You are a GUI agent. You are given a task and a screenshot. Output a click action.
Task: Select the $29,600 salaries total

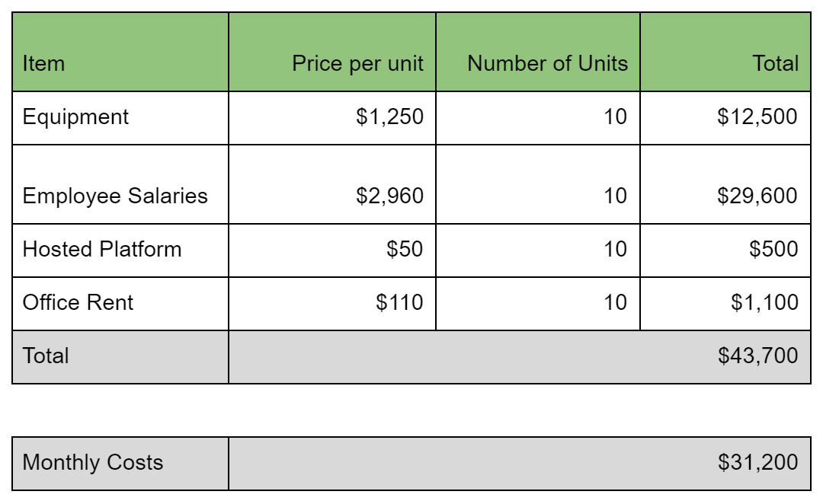pos(725,184)
